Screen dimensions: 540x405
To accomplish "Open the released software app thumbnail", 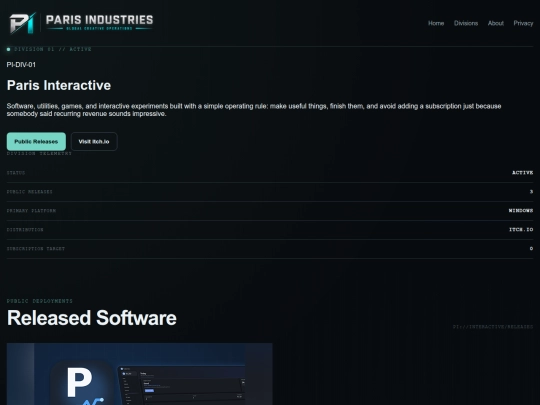I will tap(139, 374).
